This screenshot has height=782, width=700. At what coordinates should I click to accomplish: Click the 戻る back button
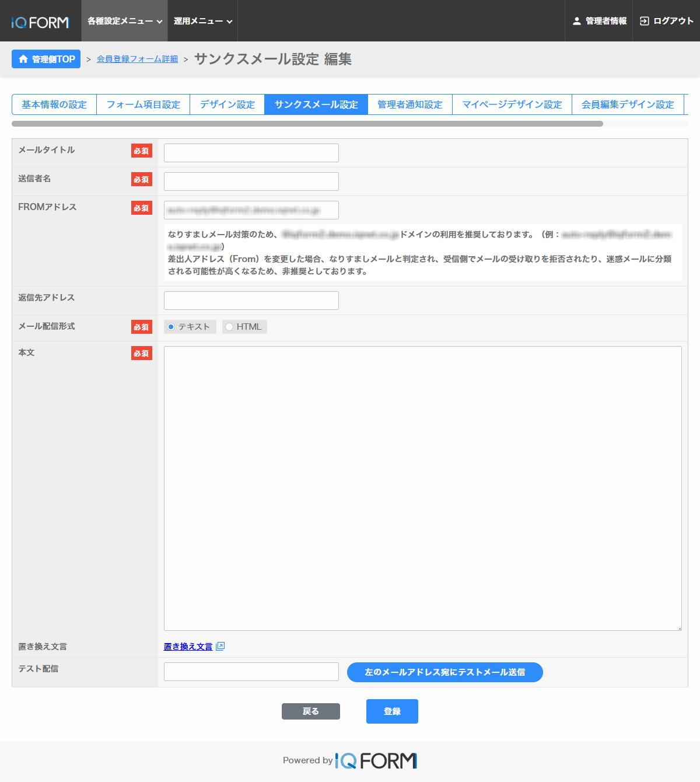[x=310, y=711]
